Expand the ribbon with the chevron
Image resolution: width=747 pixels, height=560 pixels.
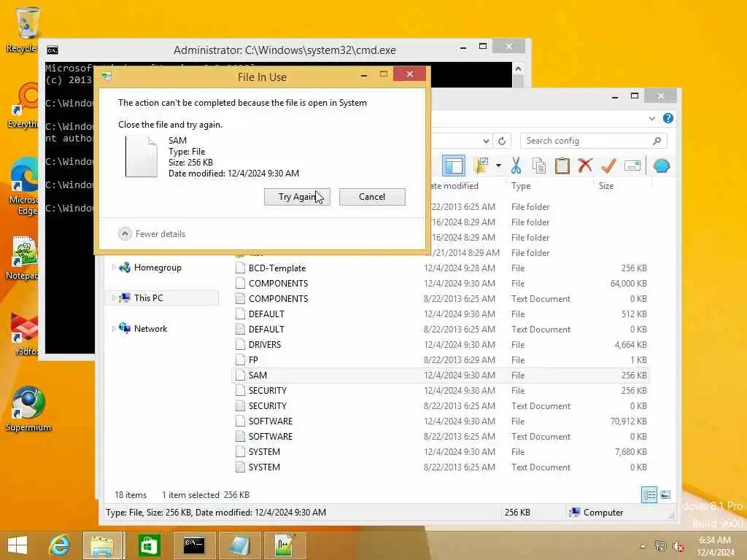651,119
